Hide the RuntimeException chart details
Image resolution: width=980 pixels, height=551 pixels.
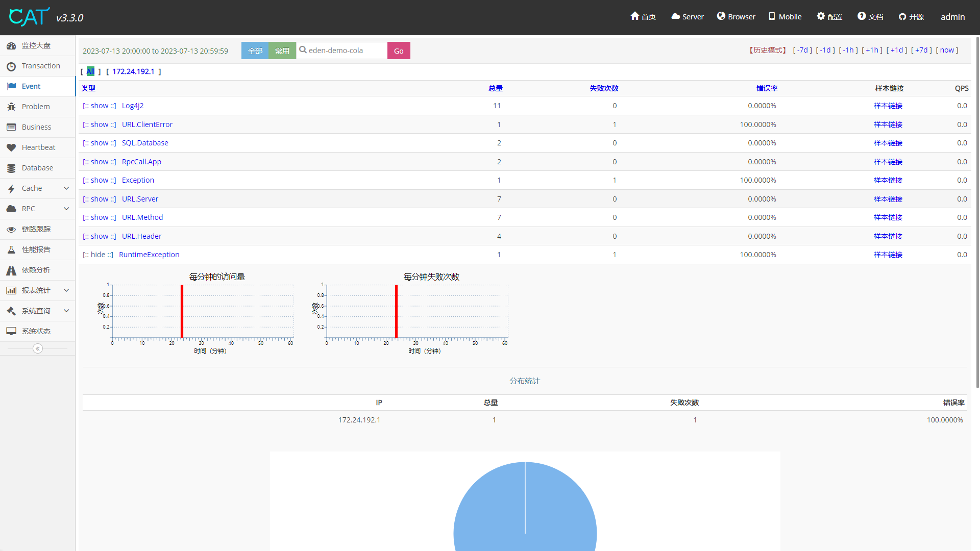tap(98, 255)
